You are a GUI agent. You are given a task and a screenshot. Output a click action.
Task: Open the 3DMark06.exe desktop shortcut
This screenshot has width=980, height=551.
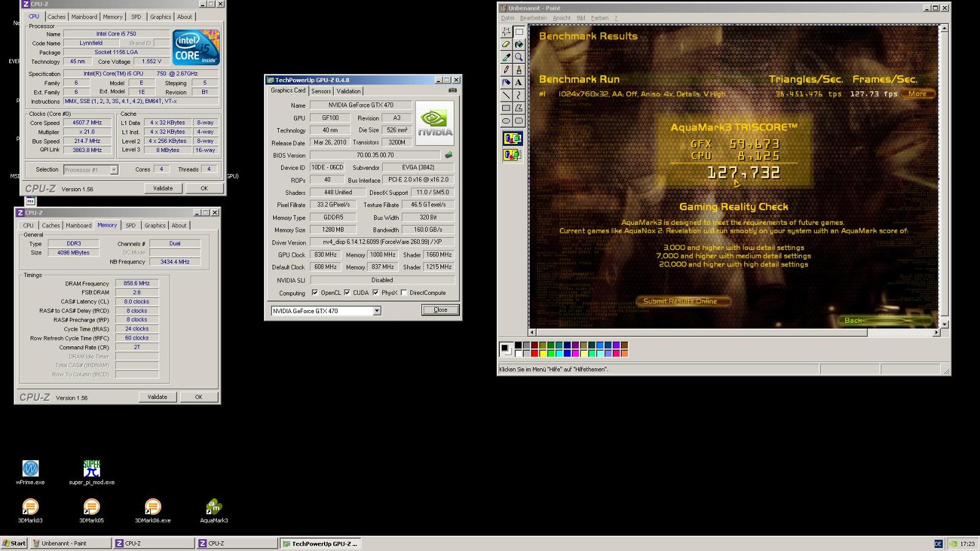coord(153,511)
